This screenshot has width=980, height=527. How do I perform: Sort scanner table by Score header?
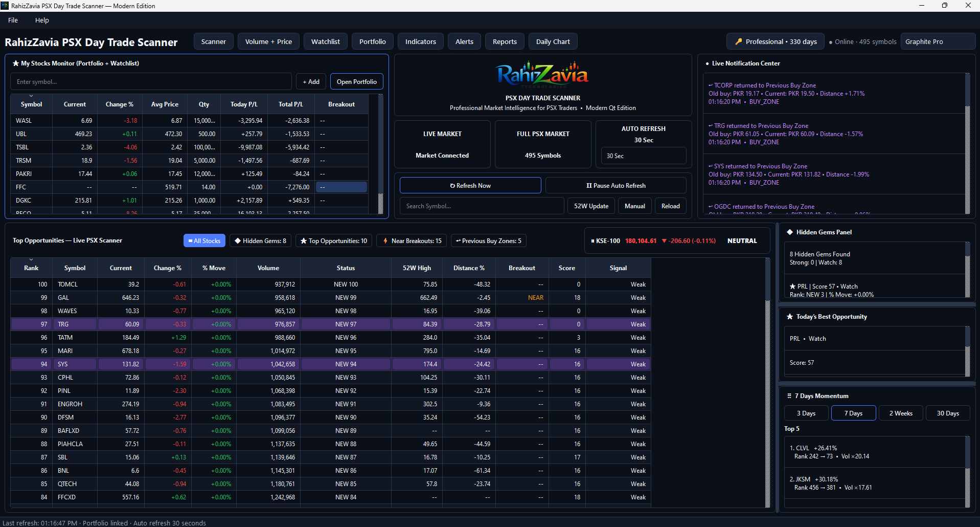click(x=567, y=268)
